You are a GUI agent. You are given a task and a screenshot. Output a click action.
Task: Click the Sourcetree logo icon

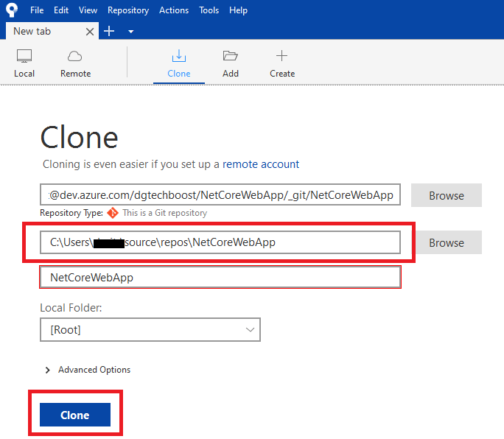coord(10,10)
